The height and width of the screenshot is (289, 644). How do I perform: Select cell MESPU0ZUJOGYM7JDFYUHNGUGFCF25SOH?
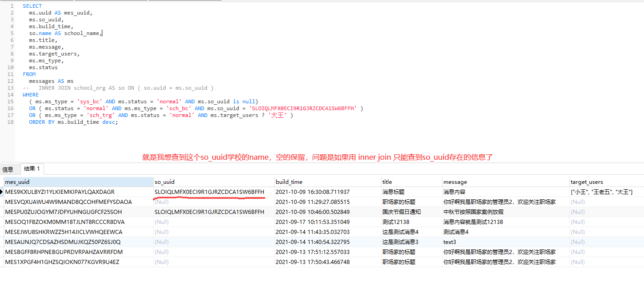[78, 212]
